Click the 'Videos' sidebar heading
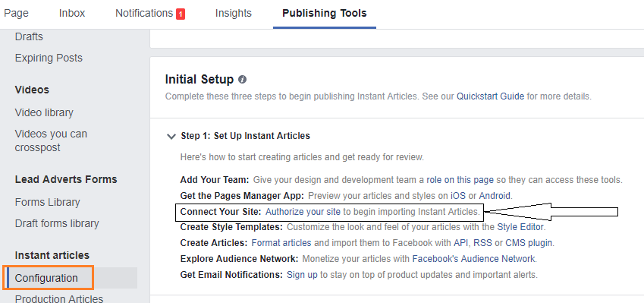 point(32,90)
